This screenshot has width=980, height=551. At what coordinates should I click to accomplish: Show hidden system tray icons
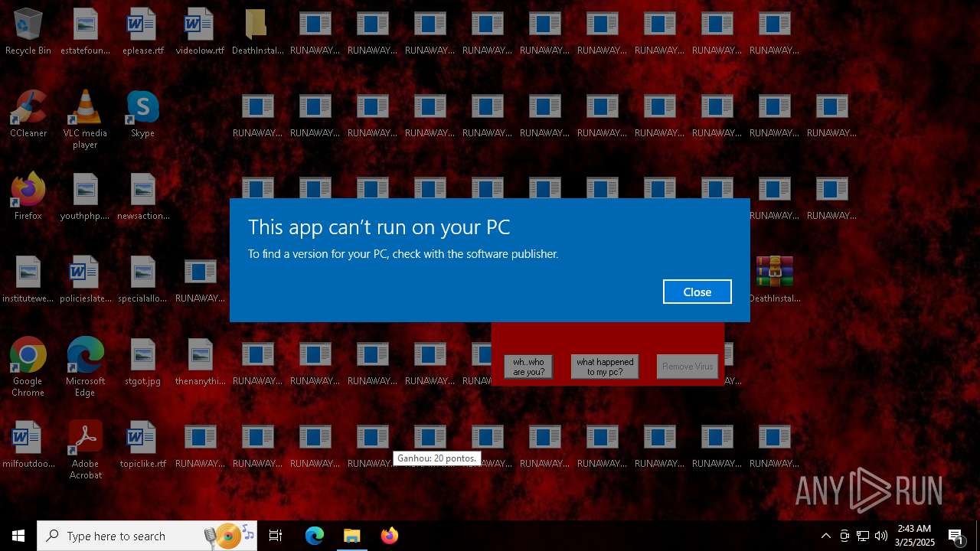coord(825,536)
